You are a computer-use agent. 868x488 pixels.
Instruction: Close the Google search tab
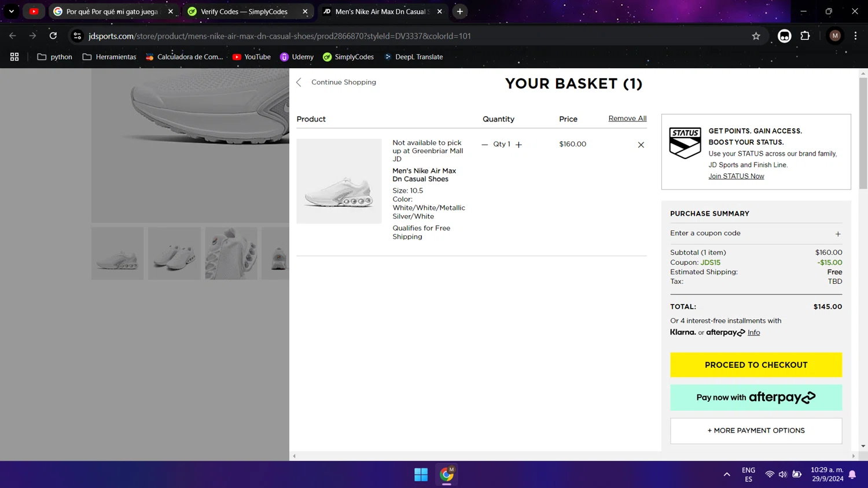[x=171, y=12]
